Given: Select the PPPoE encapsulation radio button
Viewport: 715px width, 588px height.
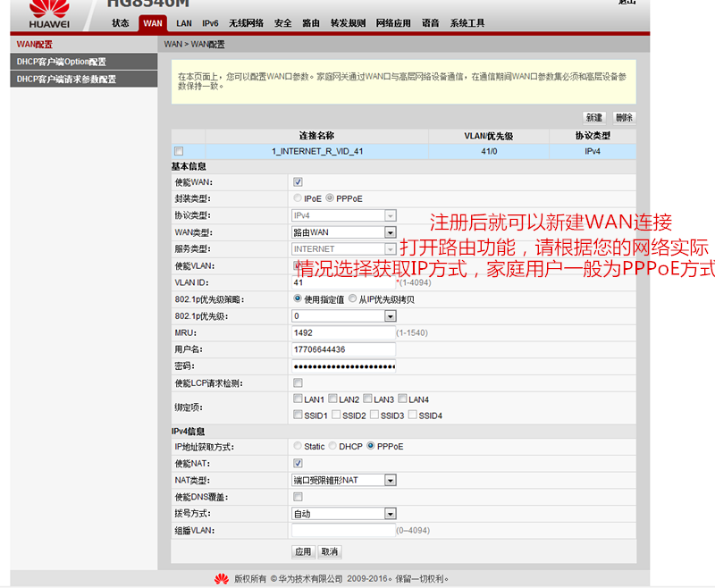Looking at the screenshot, I should [330, 197].
